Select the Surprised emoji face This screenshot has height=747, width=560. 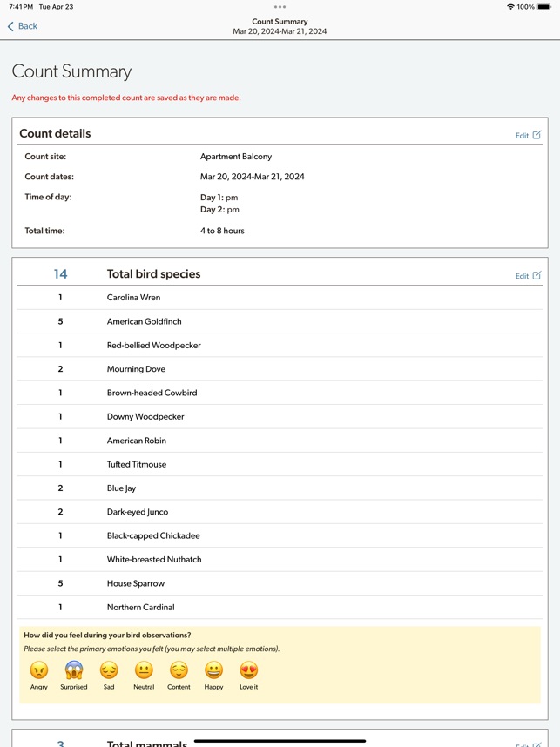pyautogui.click(x=74, y=670)
